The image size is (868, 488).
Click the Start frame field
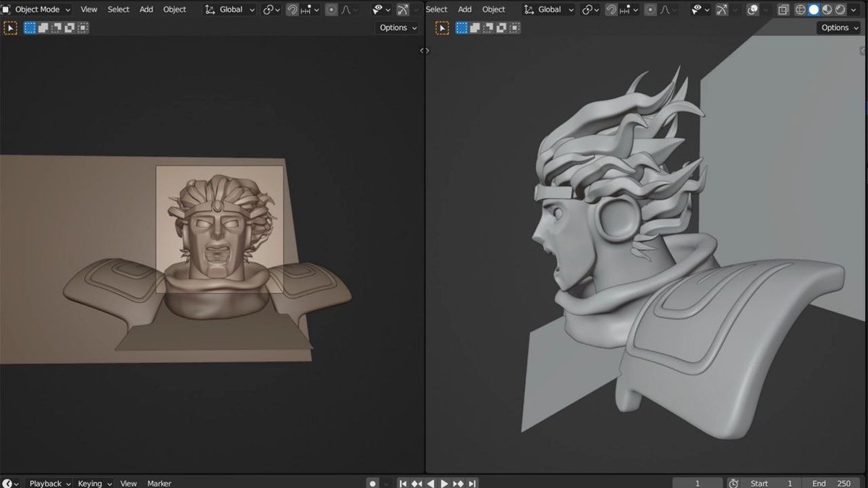point(772,483)
